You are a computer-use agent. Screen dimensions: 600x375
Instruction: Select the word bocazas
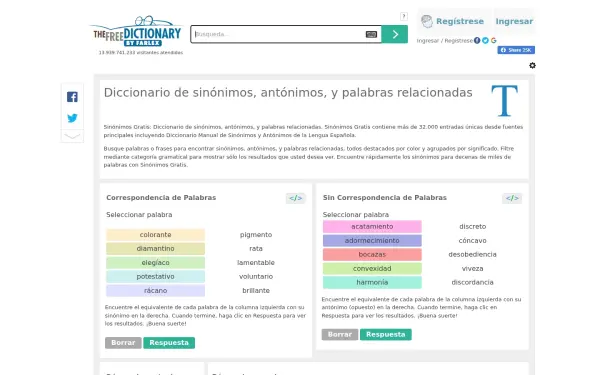pos(372,254)
